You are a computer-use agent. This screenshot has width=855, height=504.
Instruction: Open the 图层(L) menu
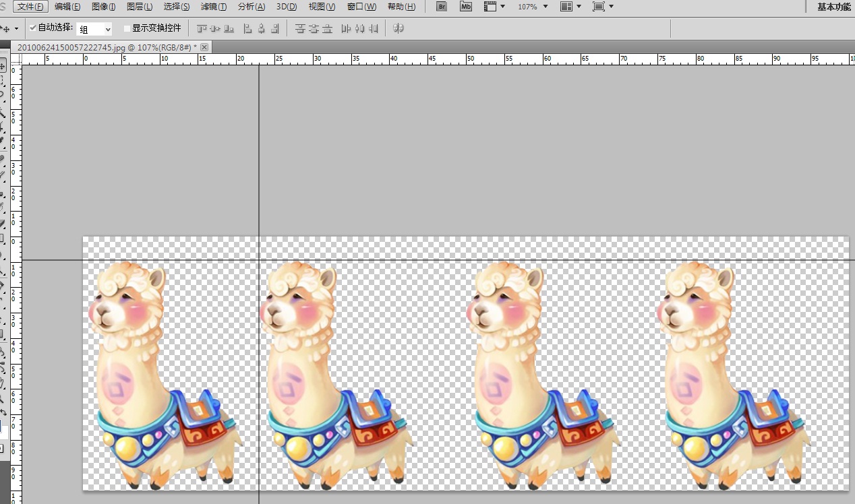point(140,7)
